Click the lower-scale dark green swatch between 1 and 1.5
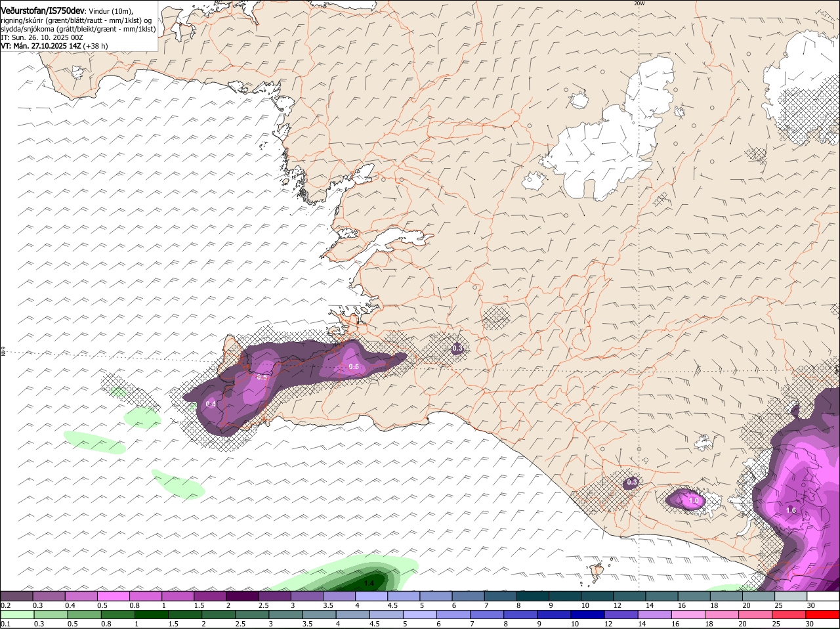This screenshot has width=840, height=629. 152,615
